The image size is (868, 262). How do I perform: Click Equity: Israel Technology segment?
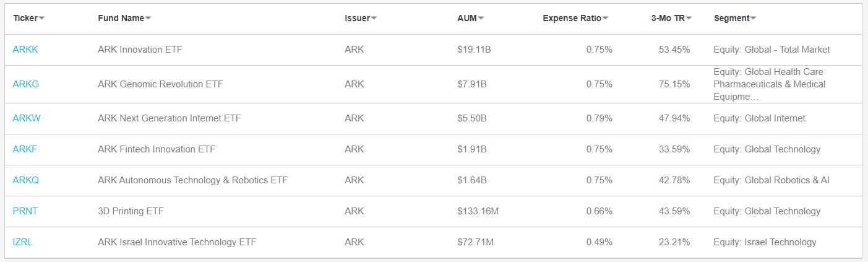pyautogui.click(x=765, y=242)
